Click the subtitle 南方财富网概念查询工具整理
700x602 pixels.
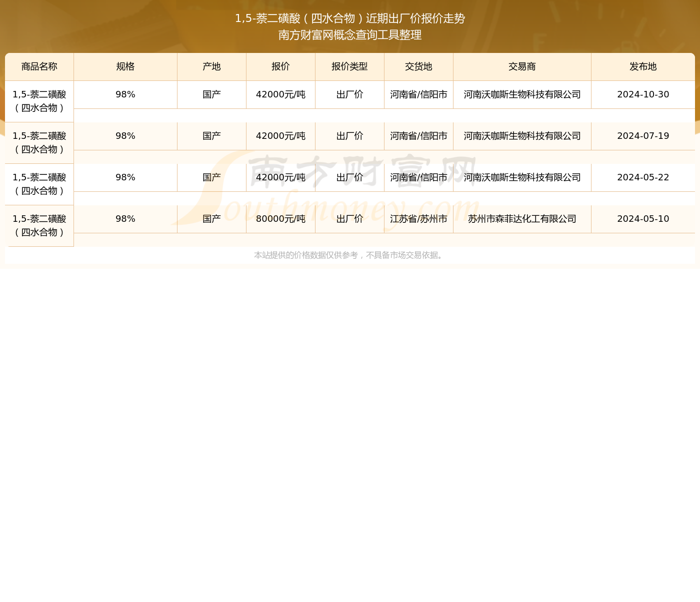pyautogui.click(x=350, y=35)
